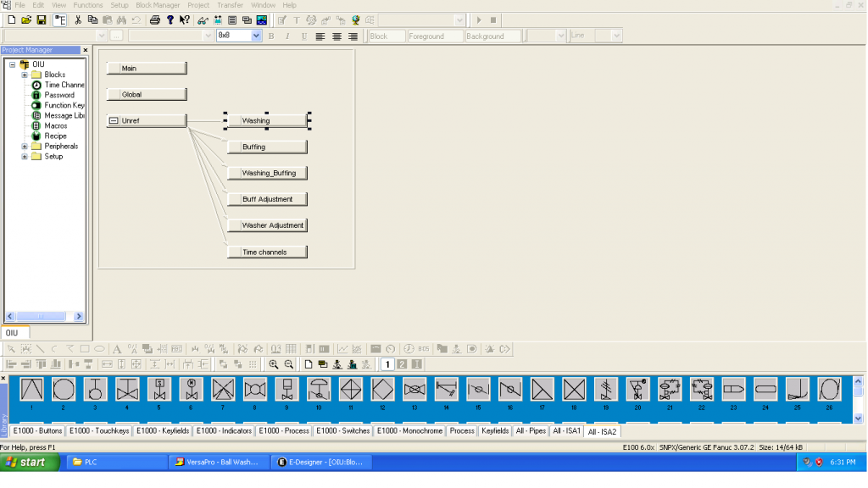Expand the Blocks folder in Project Manager
This screenshot has width=868, height=488.
pos(25,75)
